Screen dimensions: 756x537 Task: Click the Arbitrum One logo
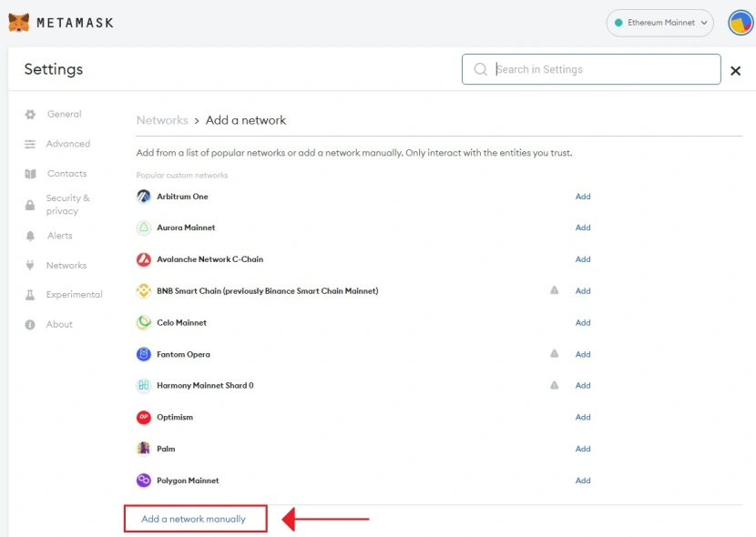[x=144, y=197]
